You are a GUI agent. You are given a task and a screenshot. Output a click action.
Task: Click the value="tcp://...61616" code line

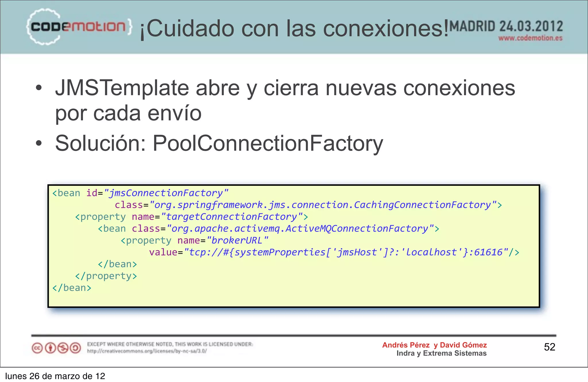[x=334, y=252]
